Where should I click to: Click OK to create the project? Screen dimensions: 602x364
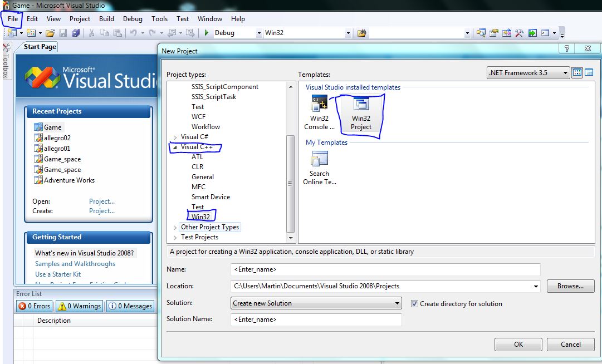pos(518,344)
